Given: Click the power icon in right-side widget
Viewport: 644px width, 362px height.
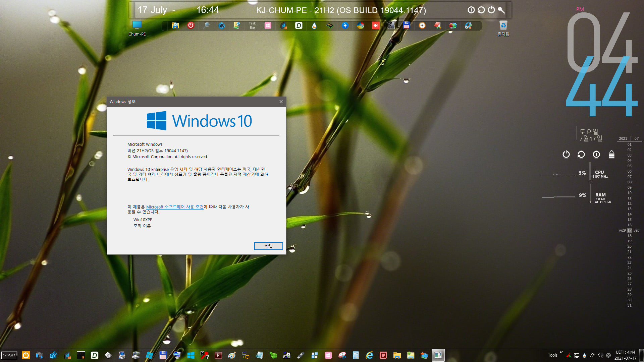Looking at the screenshot, I should point(566,154).
